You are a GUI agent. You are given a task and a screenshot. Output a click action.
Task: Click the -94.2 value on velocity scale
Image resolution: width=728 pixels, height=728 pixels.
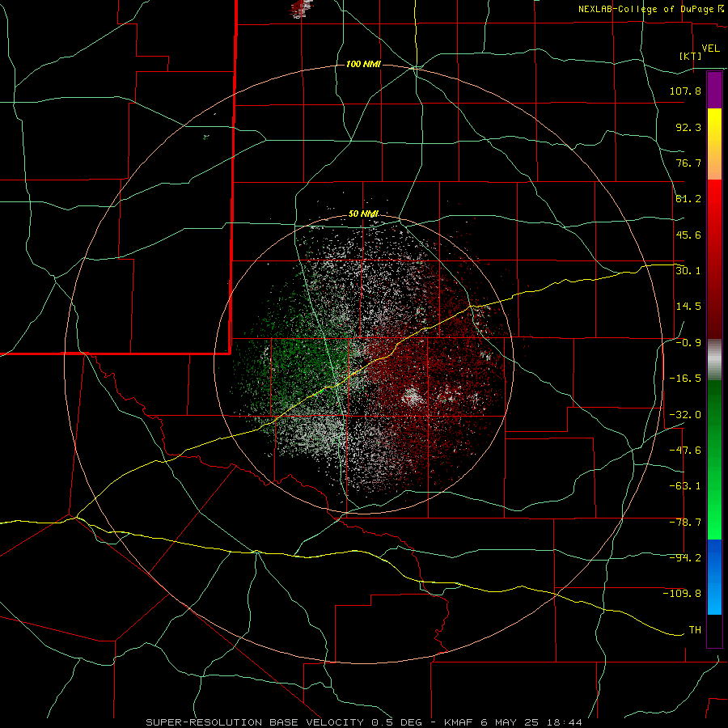coord(685,558)
